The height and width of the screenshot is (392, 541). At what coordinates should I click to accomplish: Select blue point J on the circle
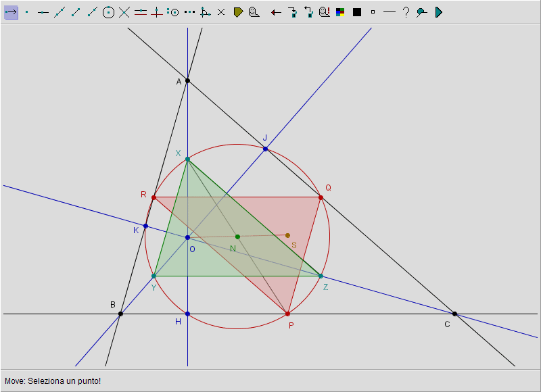click(265, 149)
